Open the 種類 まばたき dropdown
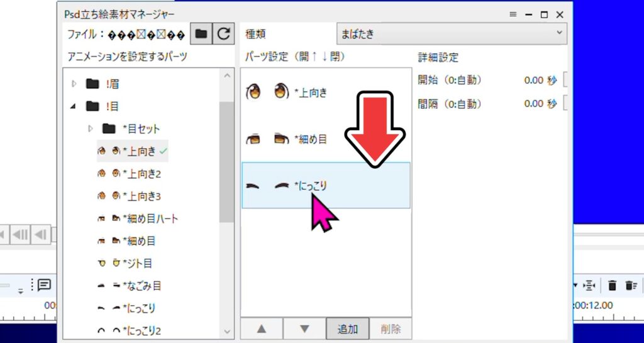Image resolution: width=644 pixels, height=343 pixels. coord(451,34)
